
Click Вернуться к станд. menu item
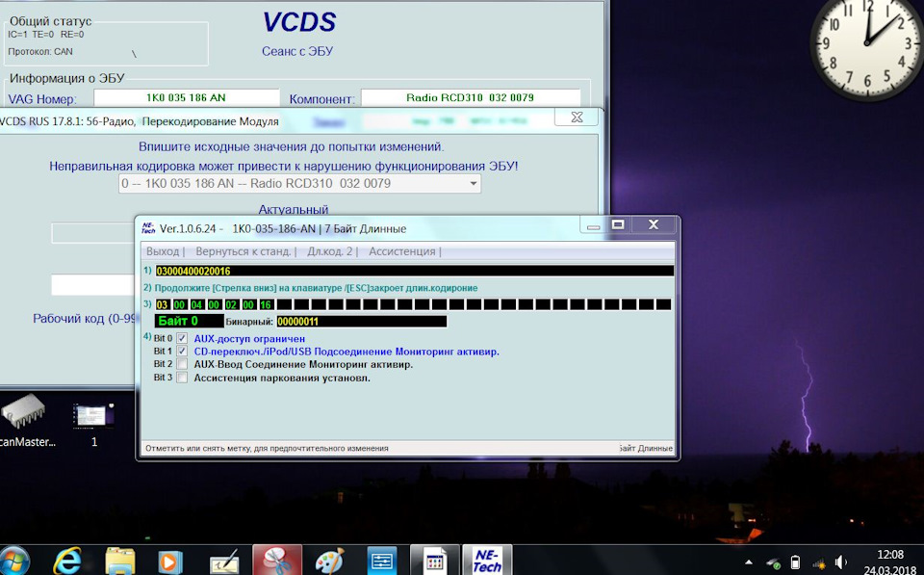coord(244,251)
